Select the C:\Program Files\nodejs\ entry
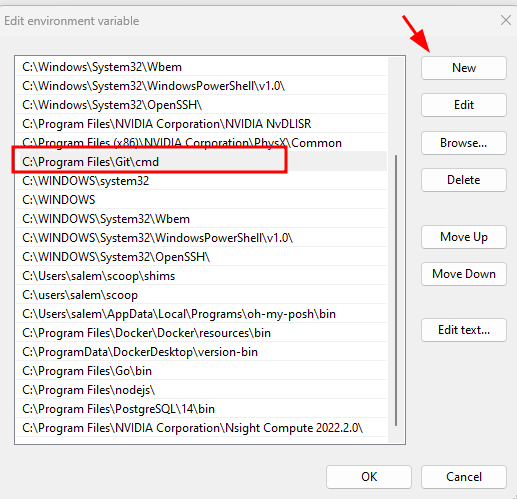The width and height of the screenshot is (517, 499). coord(202,390)
